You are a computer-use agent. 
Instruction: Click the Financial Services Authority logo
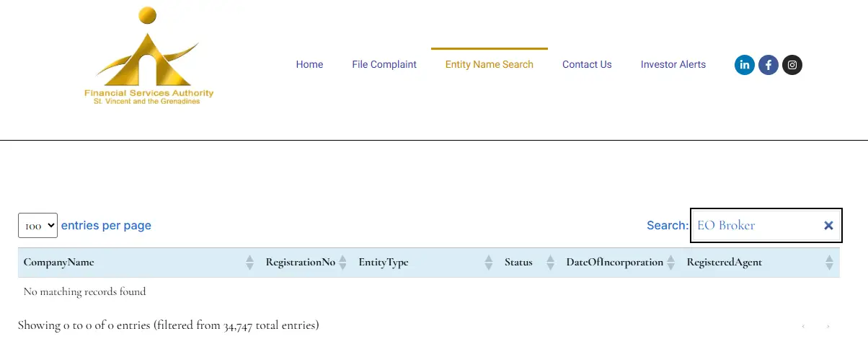click(x=149, y=56)
